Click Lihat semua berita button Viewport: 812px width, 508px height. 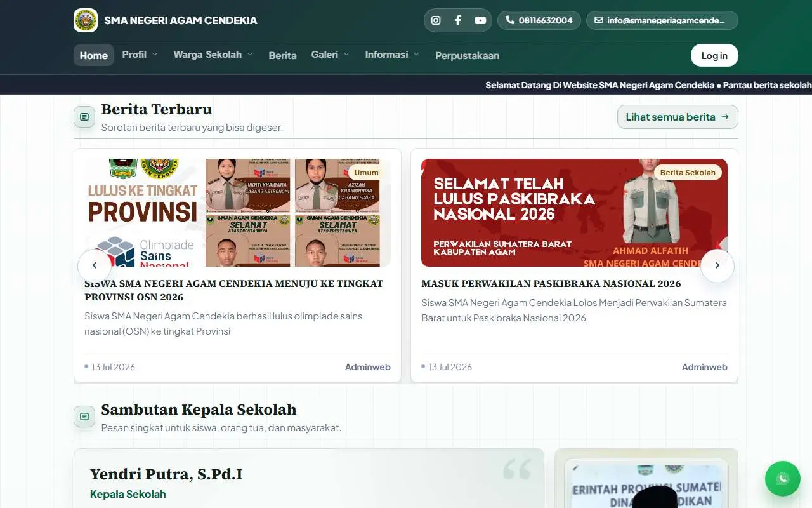tap(678, 117)
